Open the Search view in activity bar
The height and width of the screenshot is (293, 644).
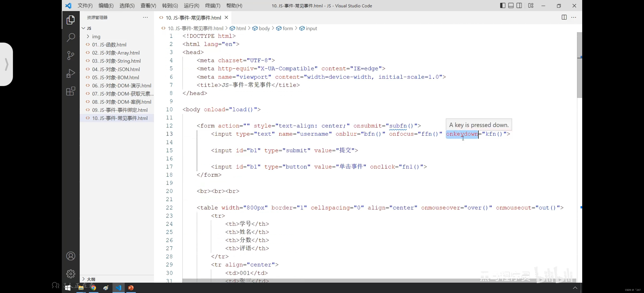pyautogui.click(x=71, y=37)
